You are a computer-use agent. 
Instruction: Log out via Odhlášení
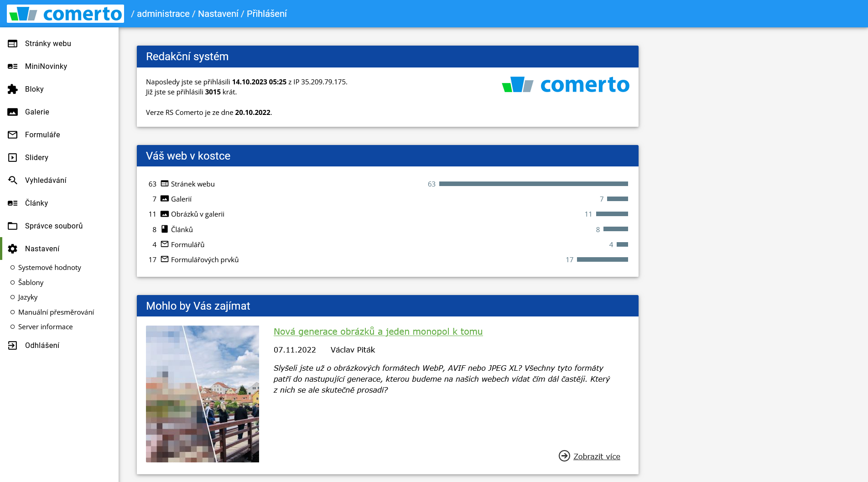[x=59, y=345]
